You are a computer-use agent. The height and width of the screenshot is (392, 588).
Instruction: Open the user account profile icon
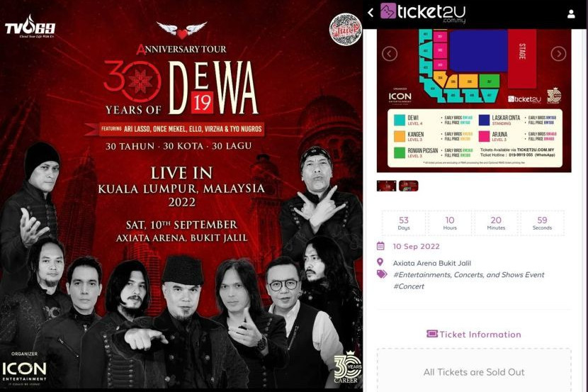[x=571, y=14]
